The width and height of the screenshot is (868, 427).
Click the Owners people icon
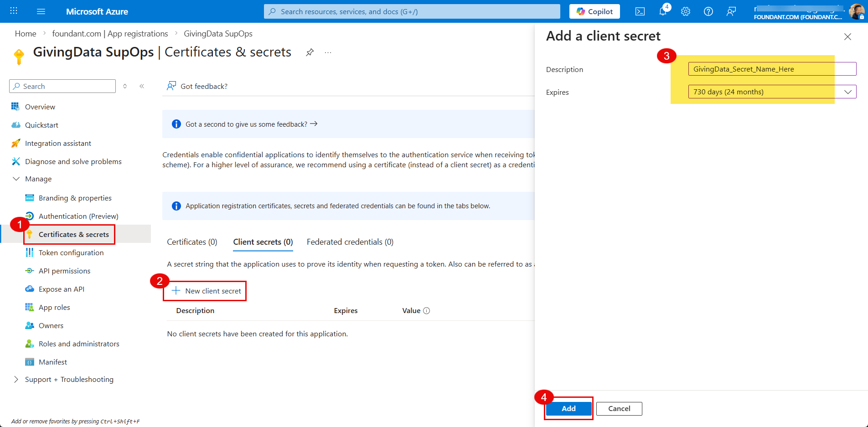[29, 325]
